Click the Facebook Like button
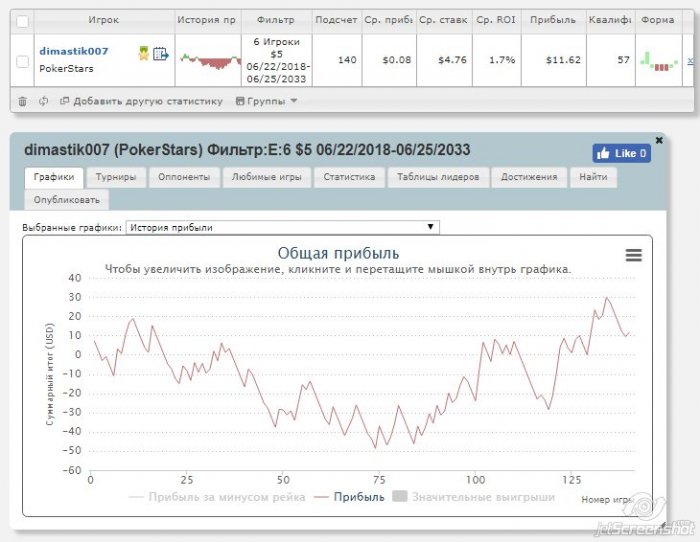This screenshot has height=542, width=700. point(621,153)
